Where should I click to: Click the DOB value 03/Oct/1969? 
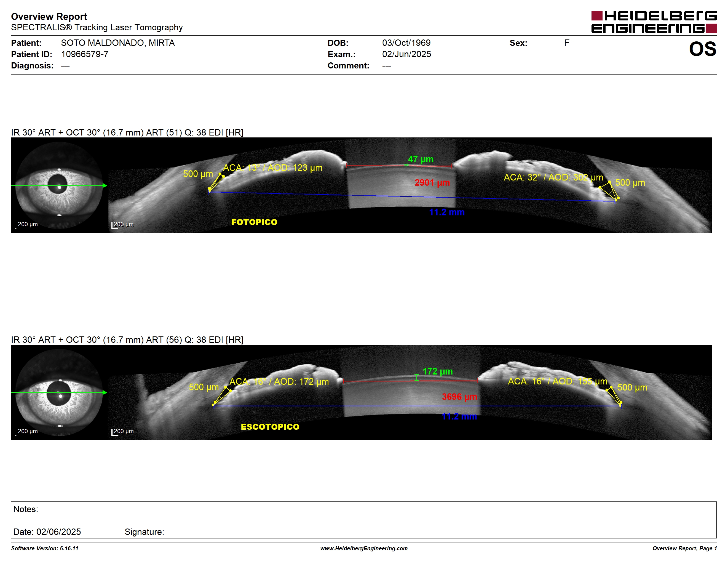(x=406, y=43)
